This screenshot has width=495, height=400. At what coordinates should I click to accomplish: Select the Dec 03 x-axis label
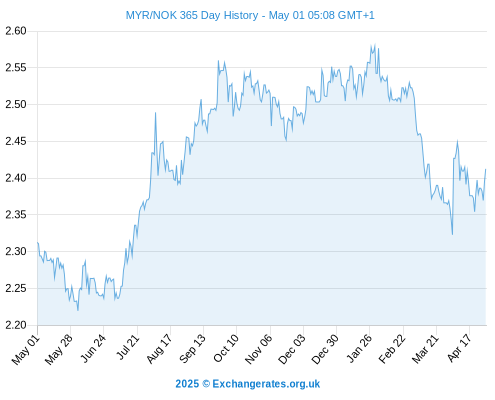click(291, 349)
